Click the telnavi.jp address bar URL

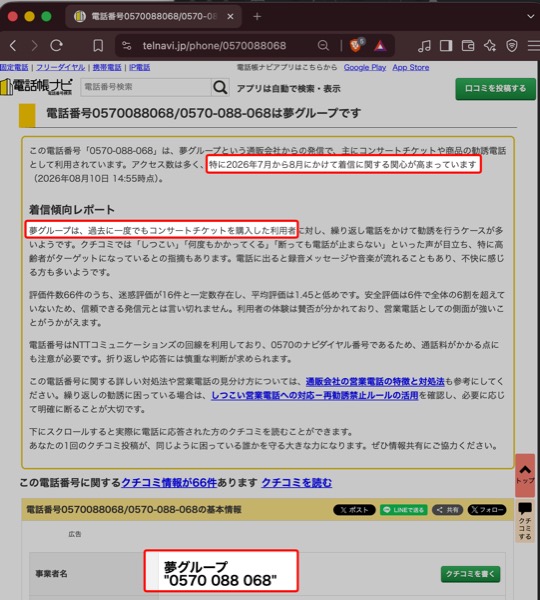[214, 46]
